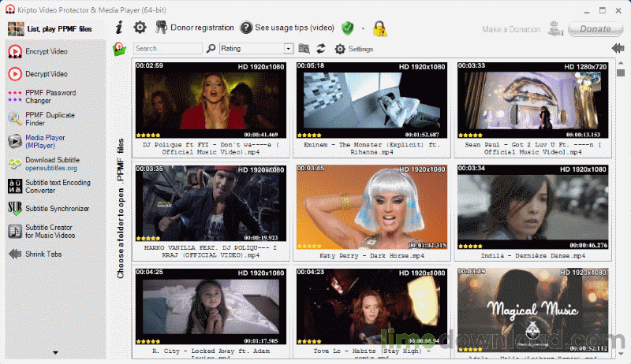Select the Katy Perry Dark Horse thumbnail
This screenshot has height=364, width=631.
pyautogui.click(x=372, y=208)
